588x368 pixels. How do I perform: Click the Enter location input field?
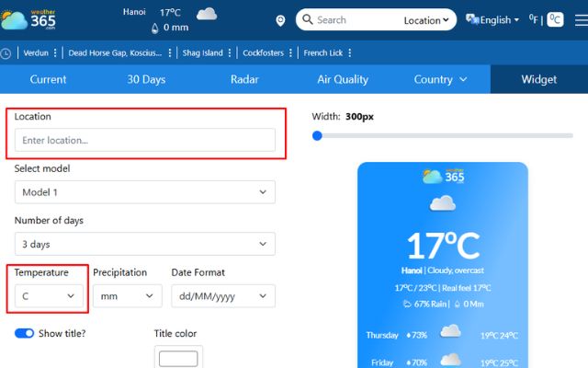click(145, 140)
